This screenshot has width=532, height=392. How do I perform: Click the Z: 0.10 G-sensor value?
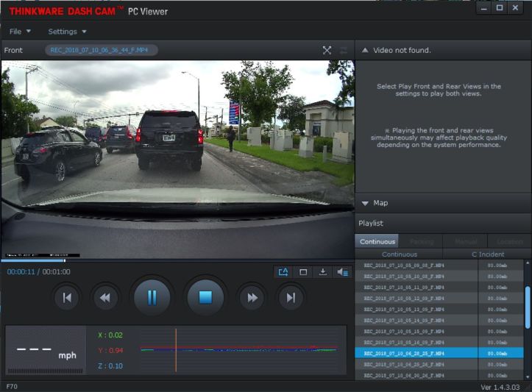[110, 366]
